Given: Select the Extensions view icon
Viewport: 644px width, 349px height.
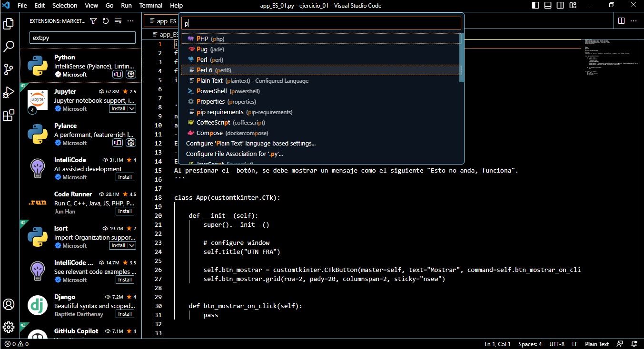Looking at the screenshot, I should pyautogui.click(x=9, y=115).
